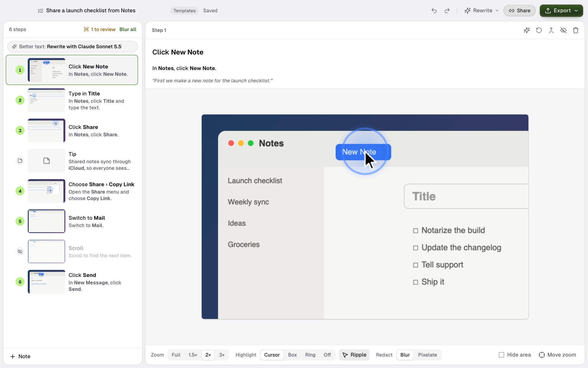Click the note page icon for the Tip
Screen dimensions: 588x368
[x=20, y=161]
